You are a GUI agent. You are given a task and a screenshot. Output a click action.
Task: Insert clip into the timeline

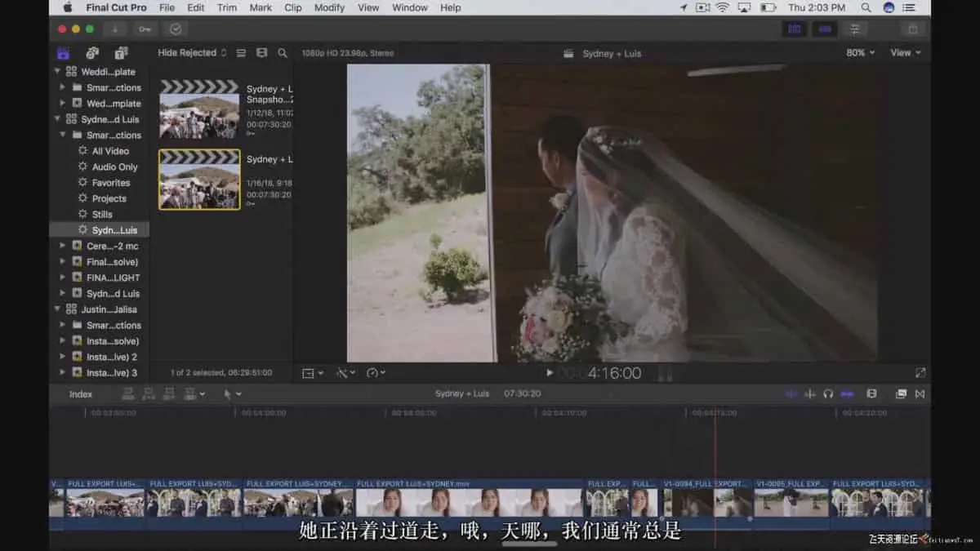pyautogui.click(x=149, y=394)
